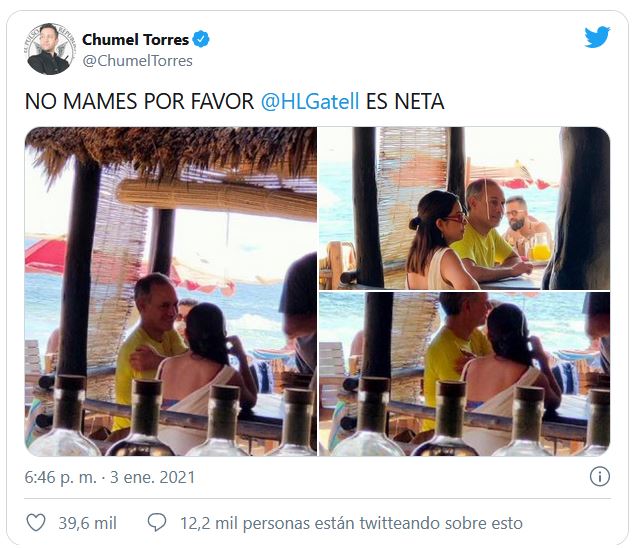Click the blue verified badge
This screenshot has height=548, width=642.
pos(201,39)
